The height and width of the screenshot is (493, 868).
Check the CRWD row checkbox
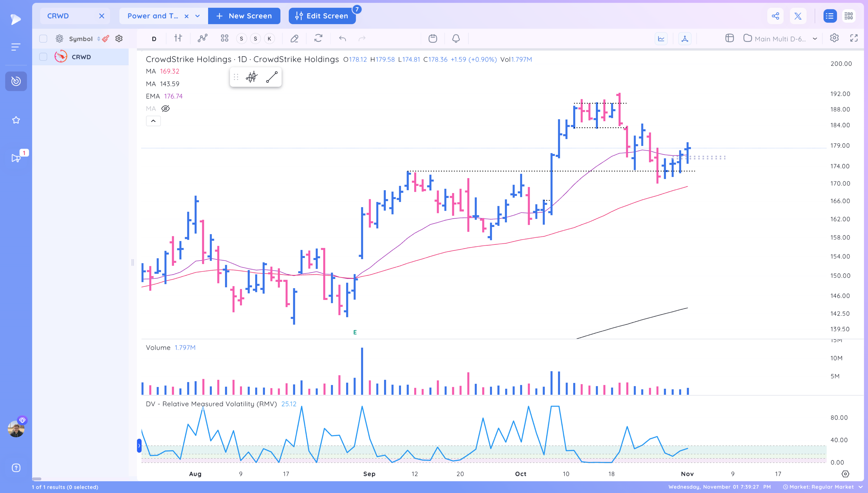[x=43, y=56]
